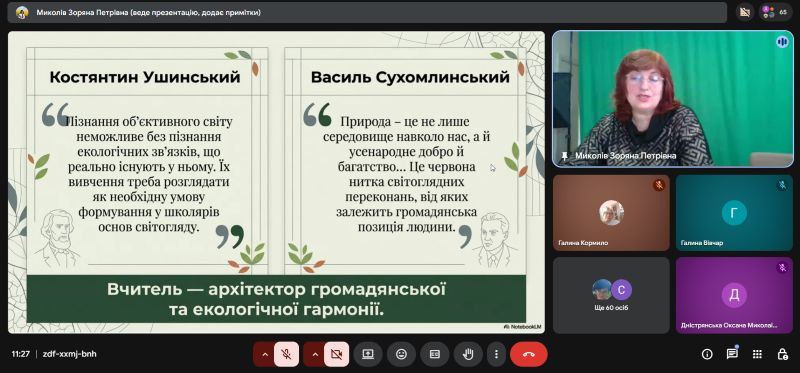Expand video settings arrow beside camera
The image size is (800, 373).
coord(314,354)
